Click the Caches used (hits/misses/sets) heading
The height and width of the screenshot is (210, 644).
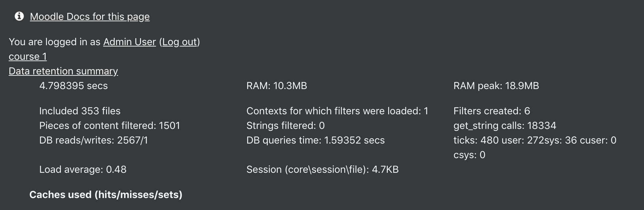pos(106,195)
